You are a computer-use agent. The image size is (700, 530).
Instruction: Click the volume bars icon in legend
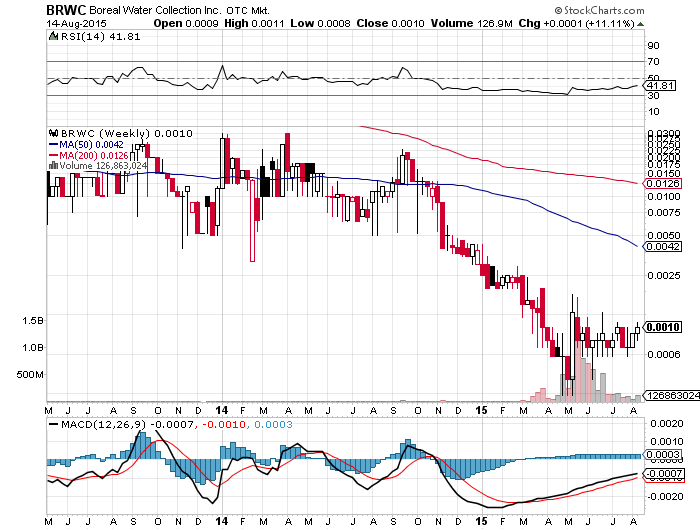click(x=53, y=166)
